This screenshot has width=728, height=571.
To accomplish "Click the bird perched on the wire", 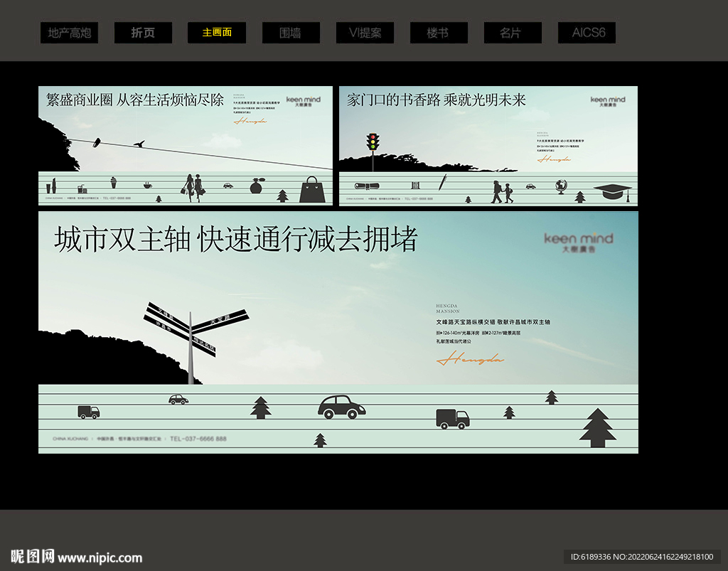I will pos(97,142).
